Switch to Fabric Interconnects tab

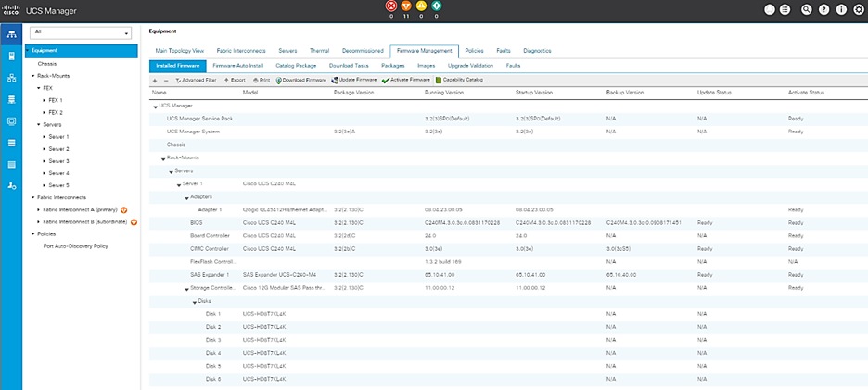click(x=241, y=51)
